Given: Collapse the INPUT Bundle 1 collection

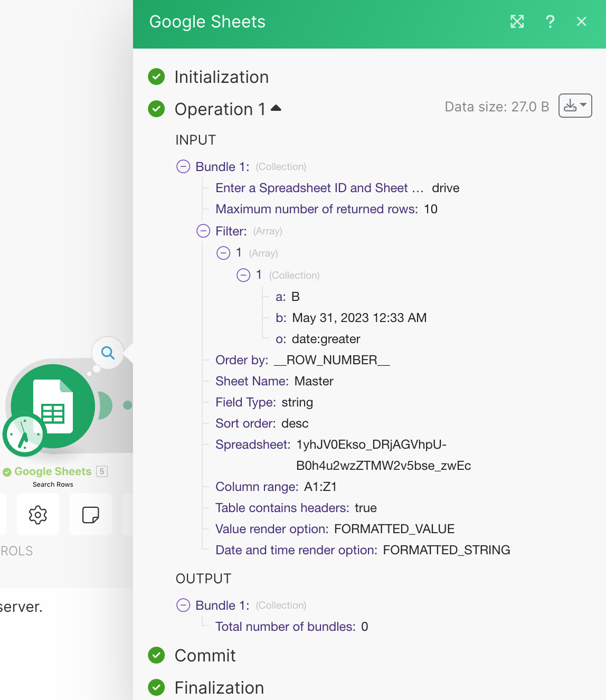Looking at the screenshot, I should (183, 167).
